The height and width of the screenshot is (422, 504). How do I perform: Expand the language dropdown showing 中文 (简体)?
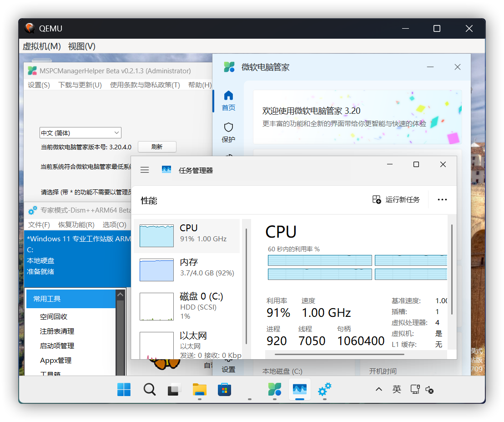[x=81, y=133]
